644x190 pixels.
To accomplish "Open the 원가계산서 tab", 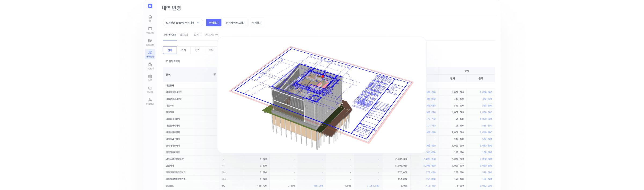I will (211, 35).
